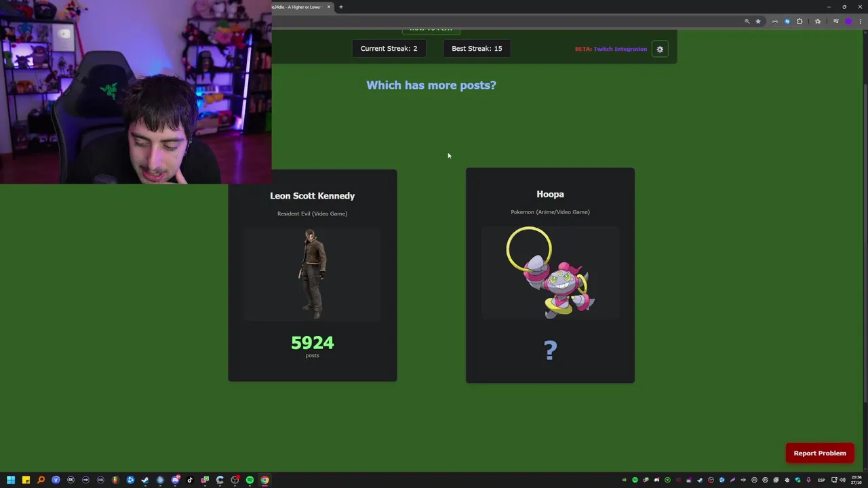Click the Resident Evil (Video Game) subtitle
The width and height of the screenshot is (868, 488).
[x=312, y=213]
